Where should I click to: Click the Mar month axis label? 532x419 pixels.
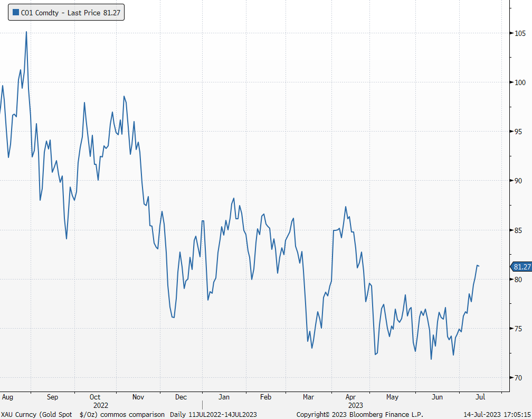click(x=308, y=397)
